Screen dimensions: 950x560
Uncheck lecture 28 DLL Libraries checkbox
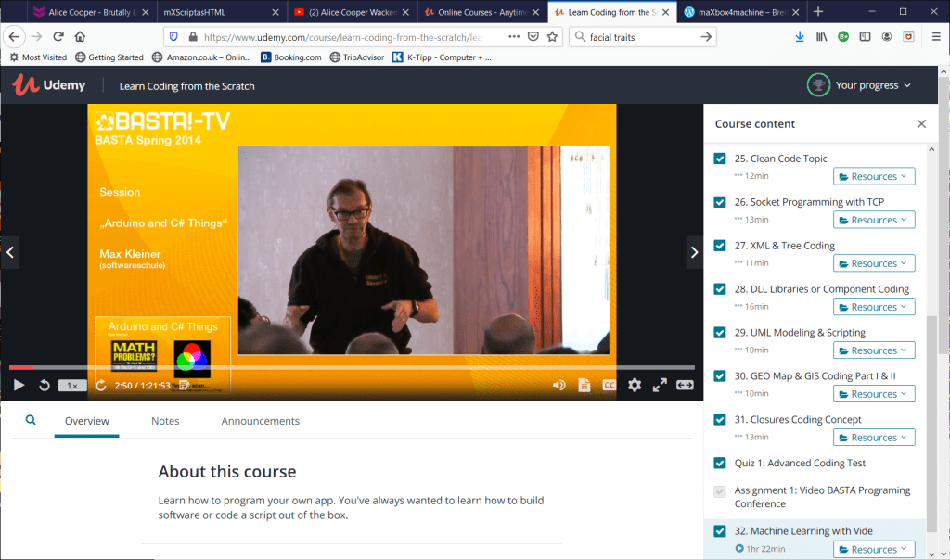pos(720,289)
